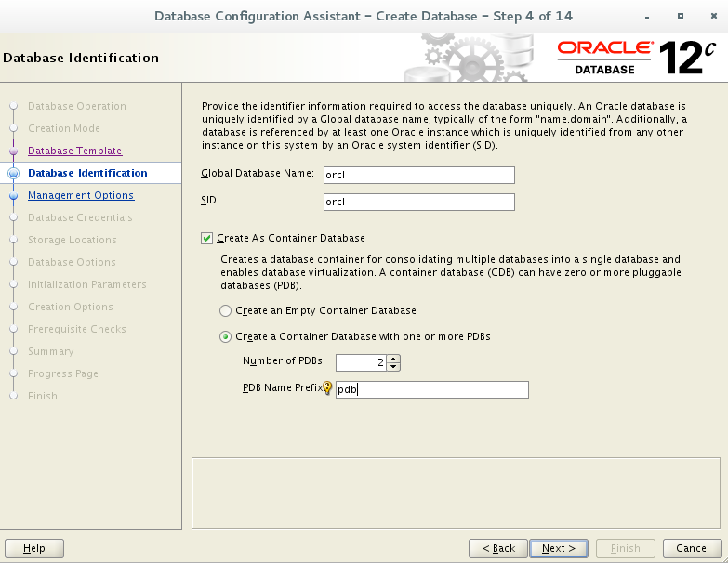Click the Oracle Database 12c logo

[636, 58]
